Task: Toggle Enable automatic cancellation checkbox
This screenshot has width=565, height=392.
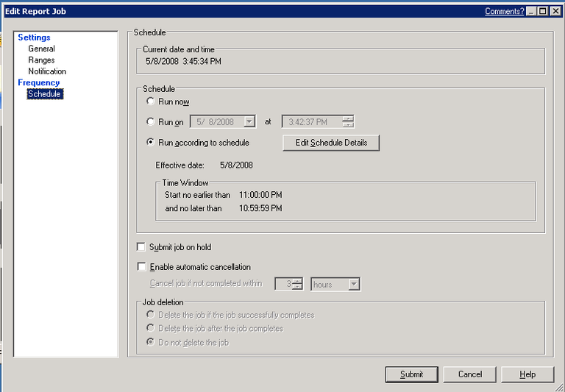Action: [x=141, y=267]
